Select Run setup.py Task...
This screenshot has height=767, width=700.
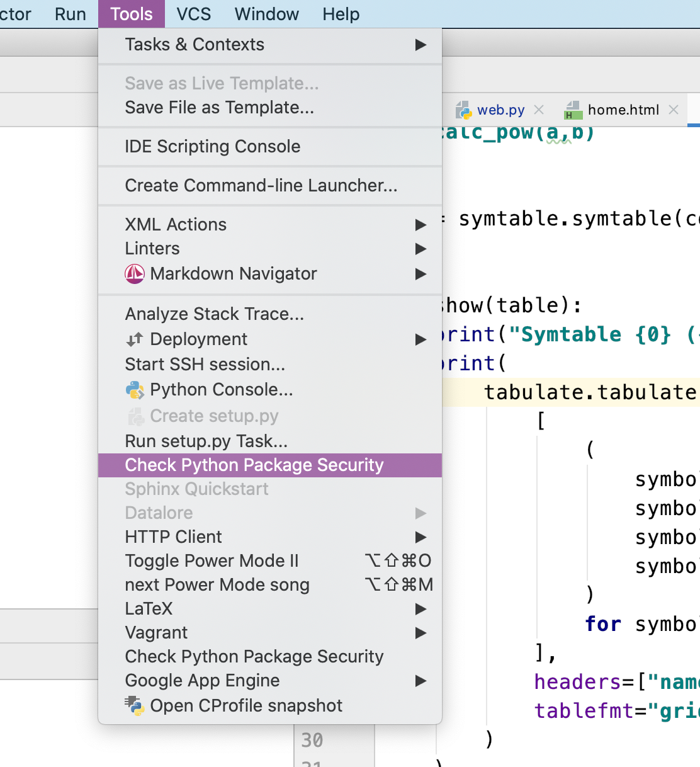point(270,441)
